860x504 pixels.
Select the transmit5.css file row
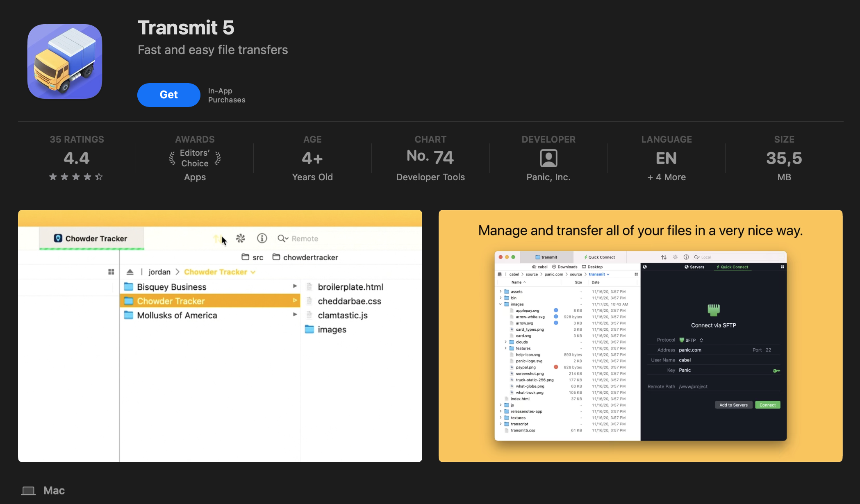(567, 431)
